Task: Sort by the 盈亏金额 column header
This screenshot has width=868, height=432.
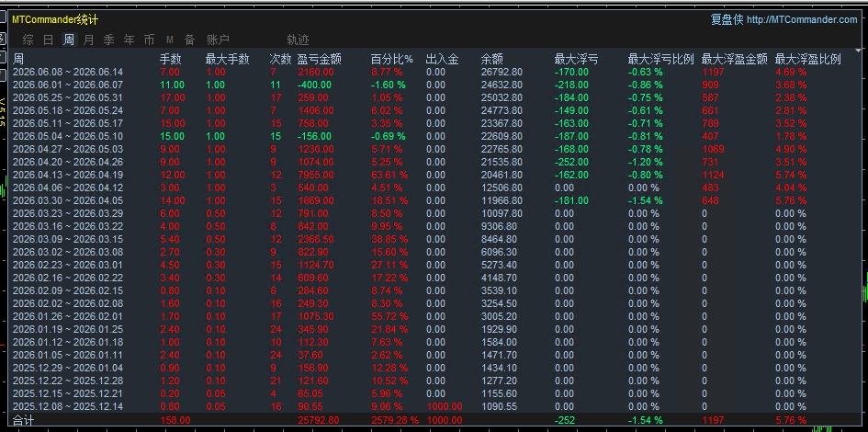Action: (x=319, y=59)
